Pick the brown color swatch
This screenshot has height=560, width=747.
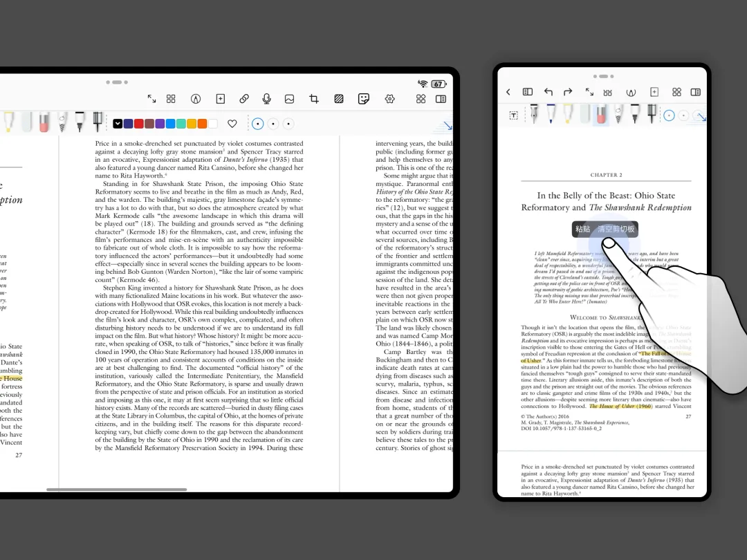tap(149, 124)
